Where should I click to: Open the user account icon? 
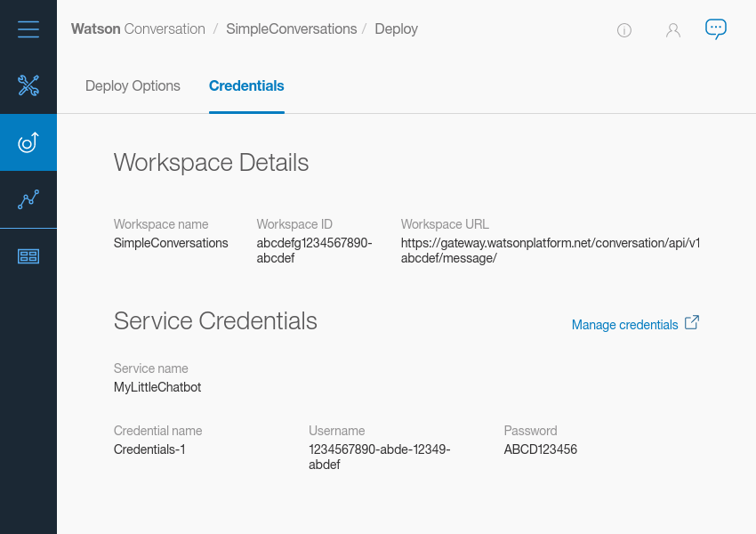click(673, 30)
